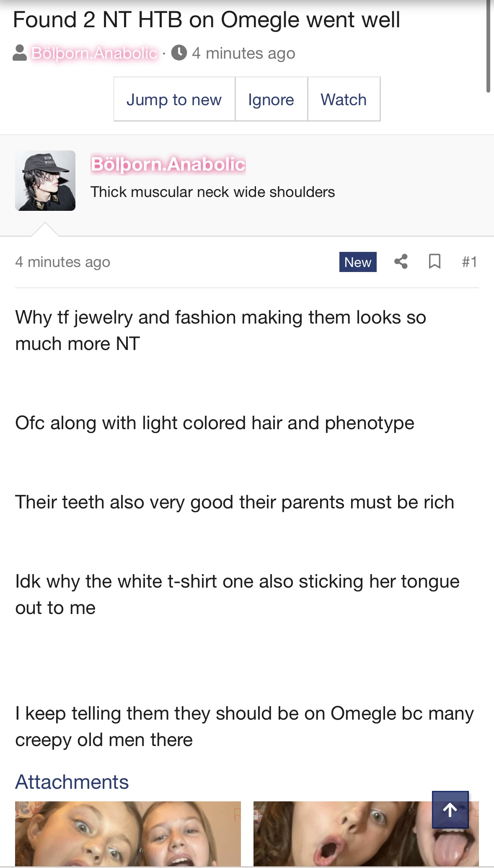
Task: Open the author username link below the thread title
Action: (94, 53)
